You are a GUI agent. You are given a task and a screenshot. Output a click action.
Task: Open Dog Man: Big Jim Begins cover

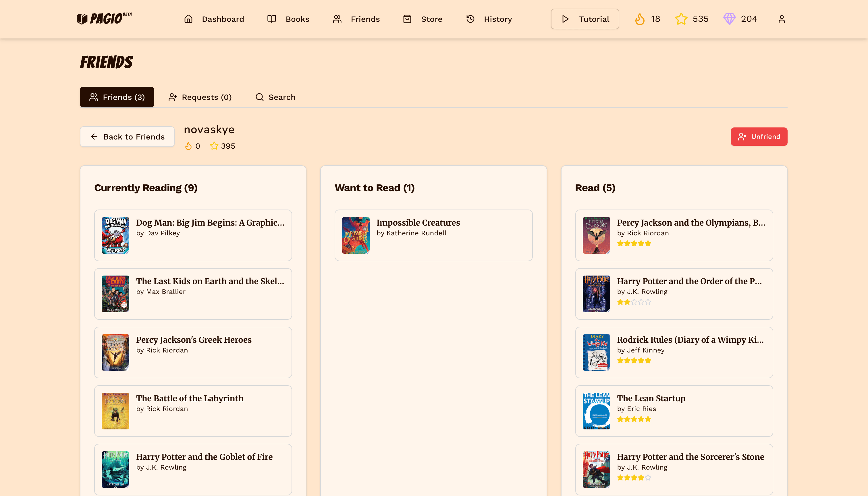115,235
